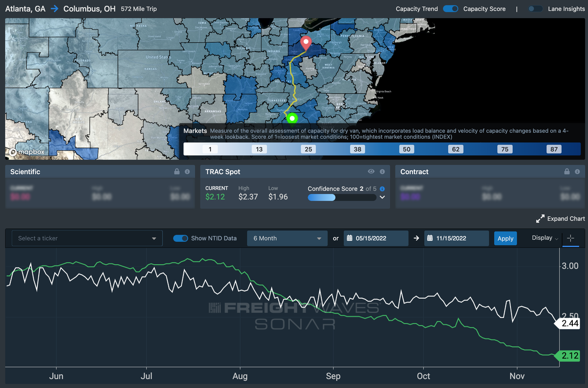
Task: Click the Low $1.96 value
Action: 278,197
